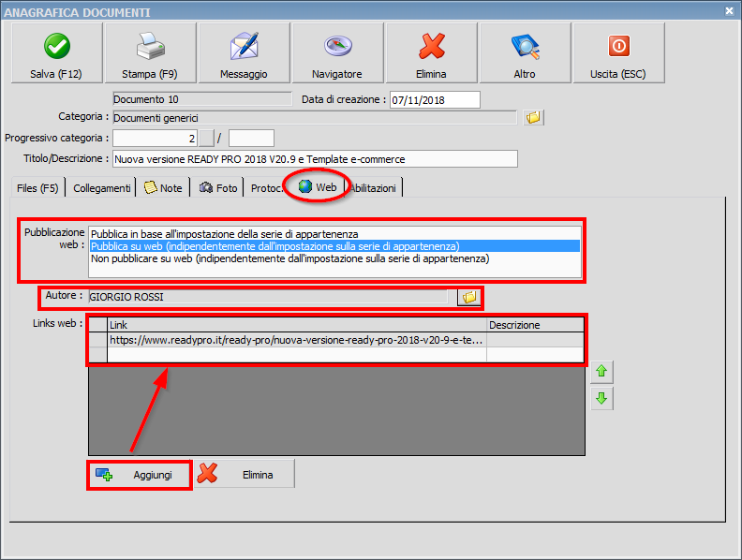The image size is (742, 560).
Task: Click the small button next to Progressivo categoria
Action: (206, 138)
